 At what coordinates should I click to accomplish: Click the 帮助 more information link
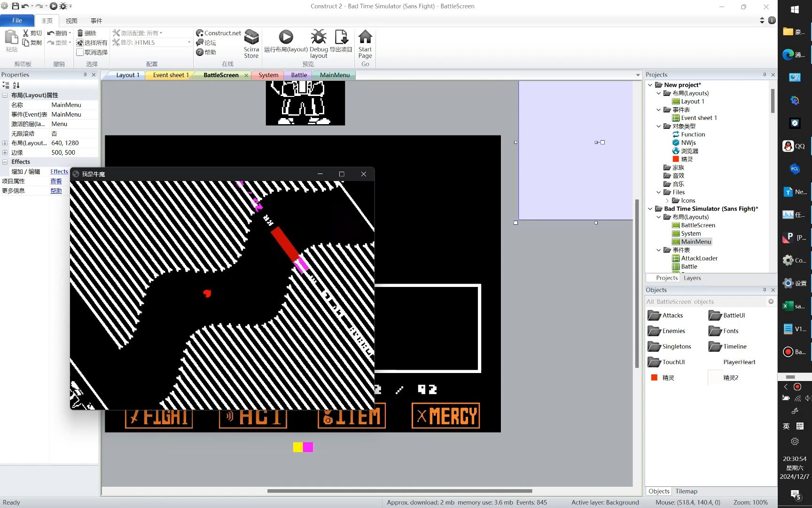[x=56, y=190]
